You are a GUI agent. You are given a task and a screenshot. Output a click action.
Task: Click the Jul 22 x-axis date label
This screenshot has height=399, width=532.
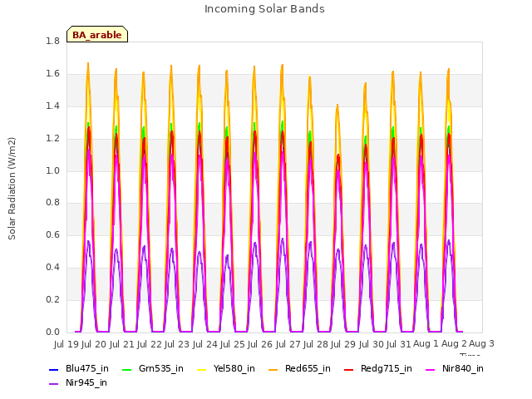[x=150, y=344]
